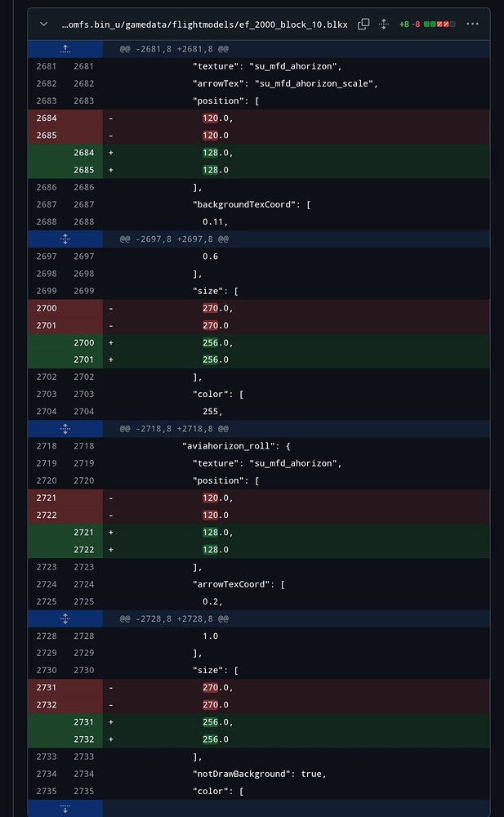Click the expand icon on hunk @@ -2718,8
504x817 pixels.
click(x=65, y=428)
